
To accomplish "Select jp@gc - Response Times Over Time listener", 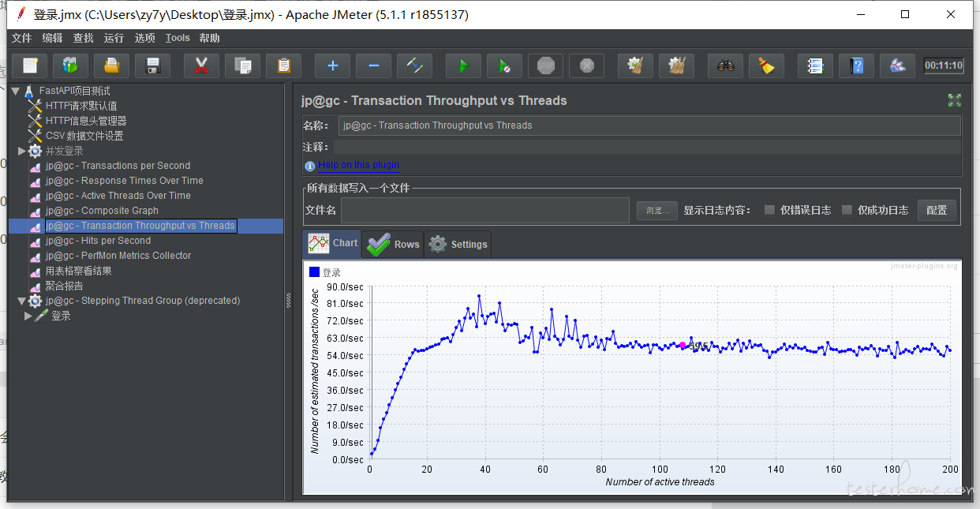I will click(125, 181).
